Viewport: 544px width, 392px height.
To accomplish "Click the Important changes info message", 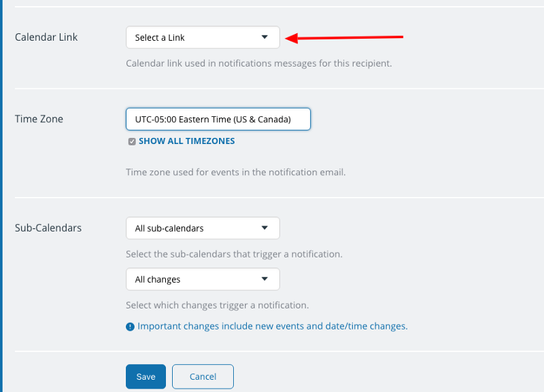I will click(x=273, y=326).
